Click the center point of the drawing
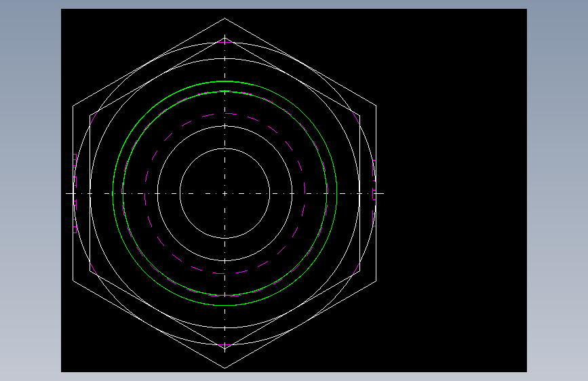 coord(224,193)
